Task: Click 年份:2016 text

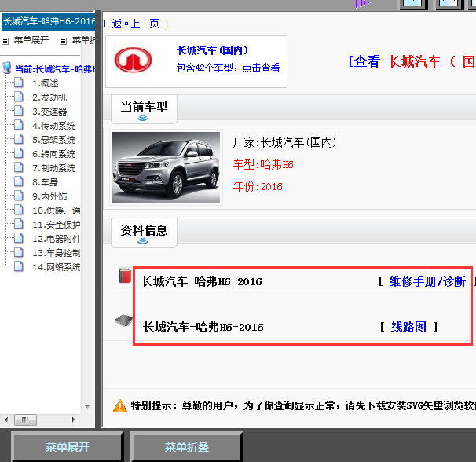Action: [258, 186]
